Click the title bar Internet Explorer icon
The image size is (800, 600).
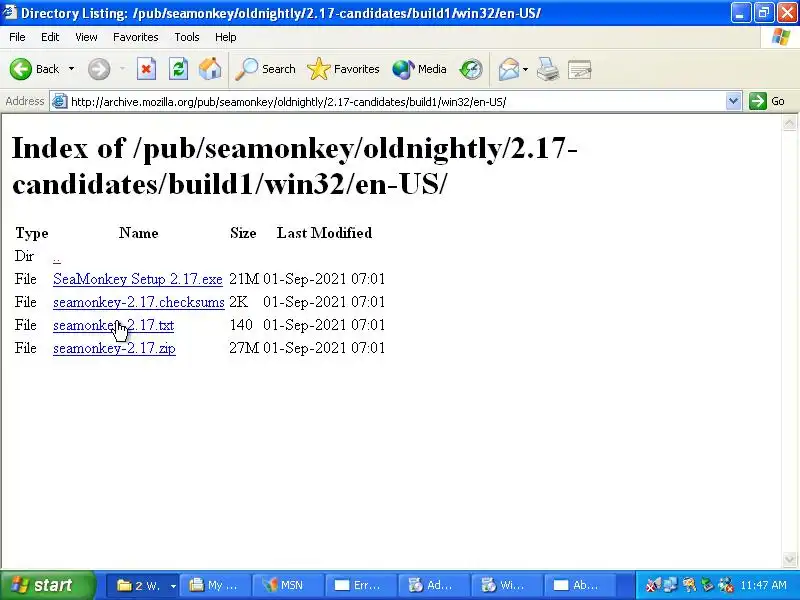coord(10,12)
